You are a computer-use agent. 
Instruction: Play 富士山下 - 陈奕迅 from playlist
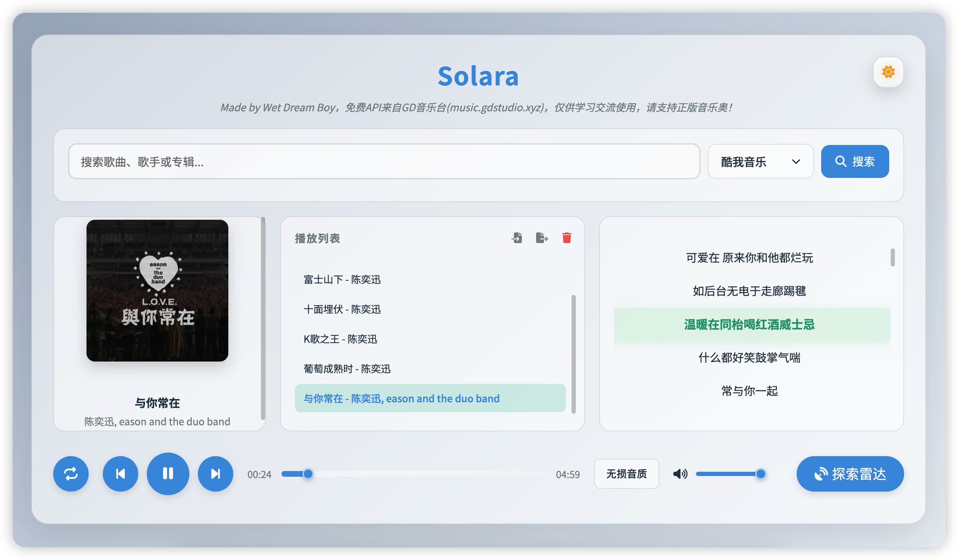tap(342, 280)
